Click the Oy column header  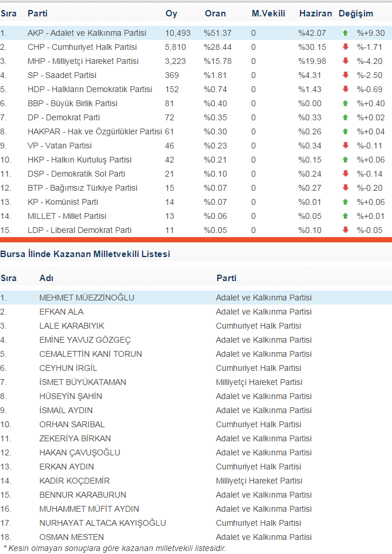click(x=171, y=13)
